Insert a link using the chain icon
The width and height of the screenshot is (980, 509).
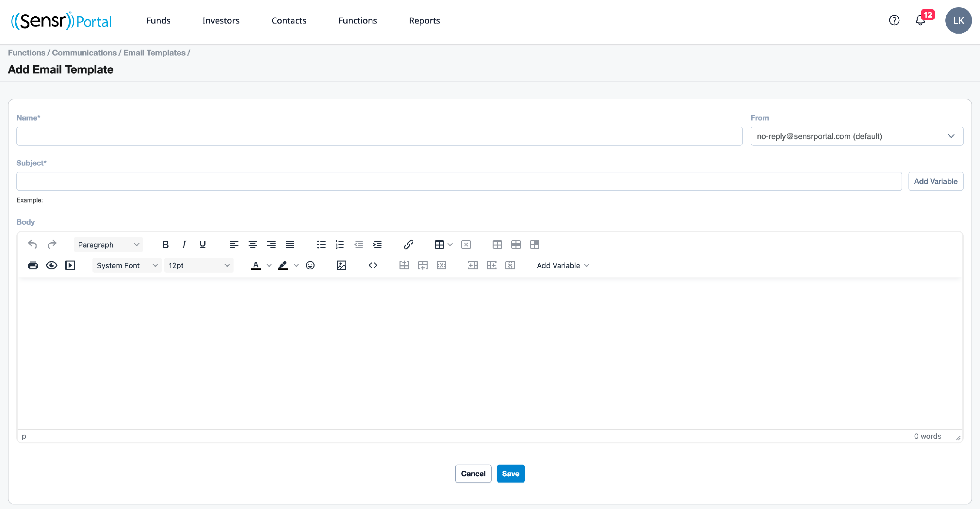(408, 245)
